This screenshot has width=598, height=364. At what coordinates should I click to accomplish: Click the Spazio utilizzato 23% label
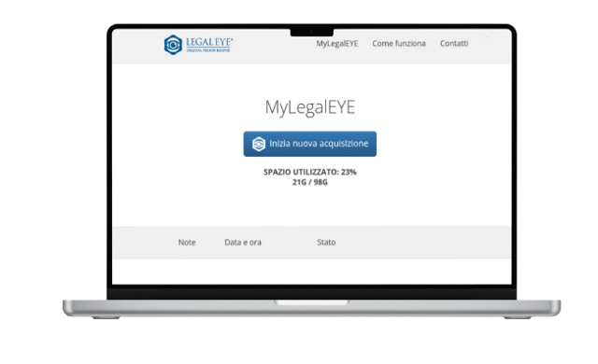(x=309, y=172)
